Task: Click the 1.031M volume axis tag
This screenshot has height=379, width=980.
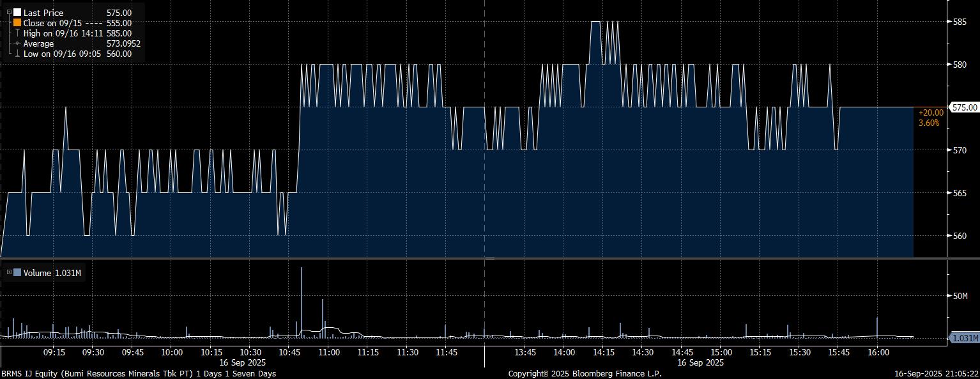Action: pyautogui.click(x=965, y=338)
